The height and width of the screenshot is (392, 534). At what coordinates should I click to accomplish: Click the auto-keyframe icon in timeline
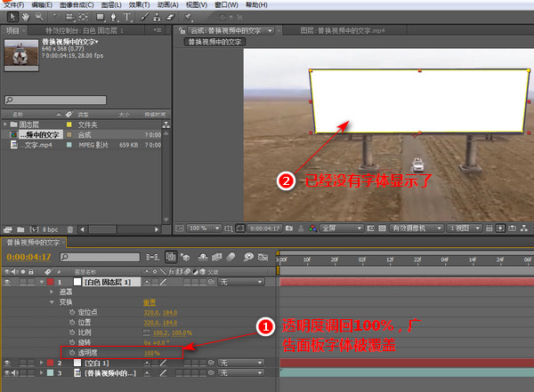263,257
